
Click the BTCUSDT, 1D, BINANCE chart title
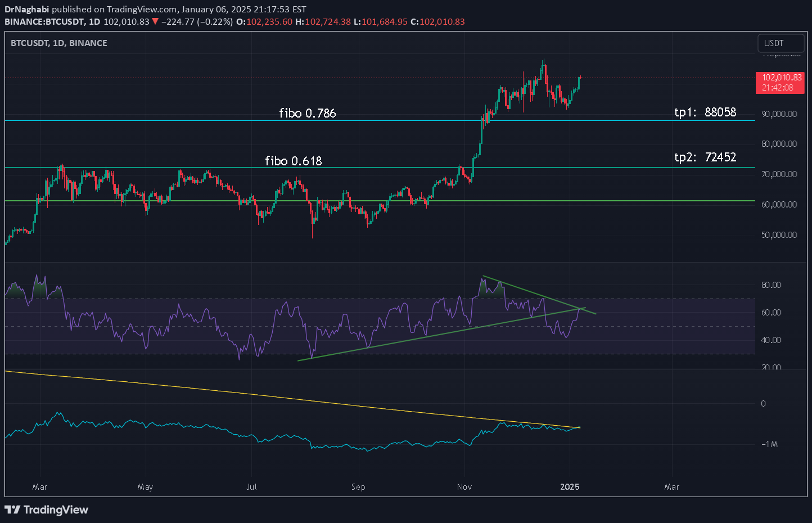tap(59, 43)
